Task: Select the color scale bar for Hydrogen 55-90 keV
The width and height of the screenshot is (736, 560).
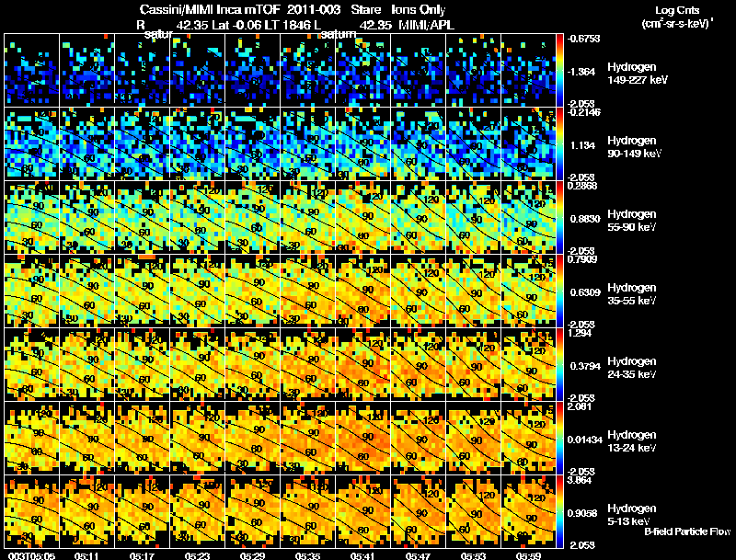Action: (x=559, y=217)
